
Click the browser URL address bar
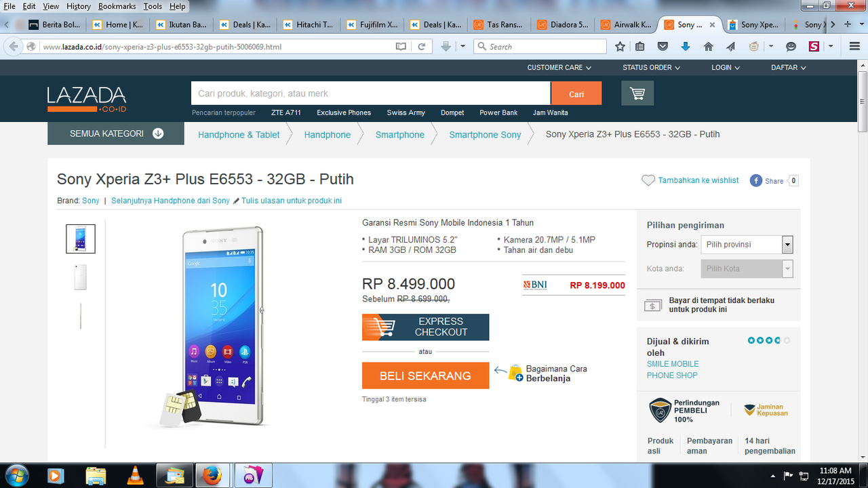[217, 47]
